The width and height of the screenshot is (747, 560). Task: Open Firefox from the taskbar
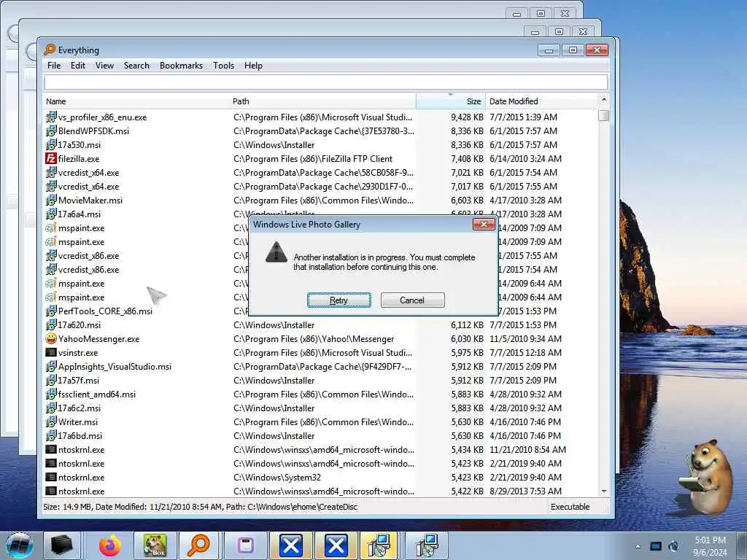109,545
